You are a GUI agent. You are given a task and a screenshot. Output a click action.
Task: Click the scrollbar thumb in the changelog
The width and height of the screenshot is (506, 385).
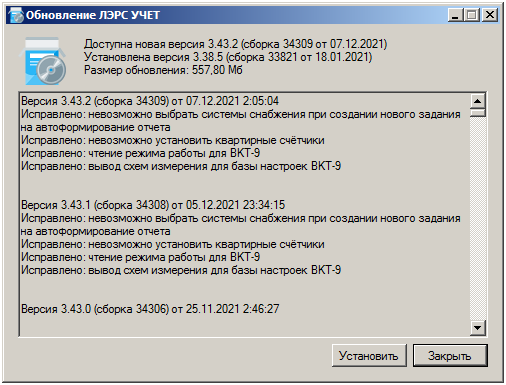477,113
